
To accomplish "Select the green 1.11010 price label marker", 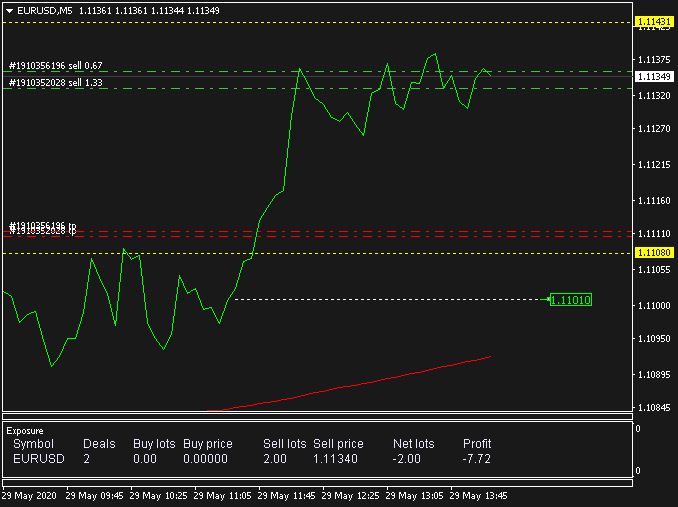I will pos(570,300).
